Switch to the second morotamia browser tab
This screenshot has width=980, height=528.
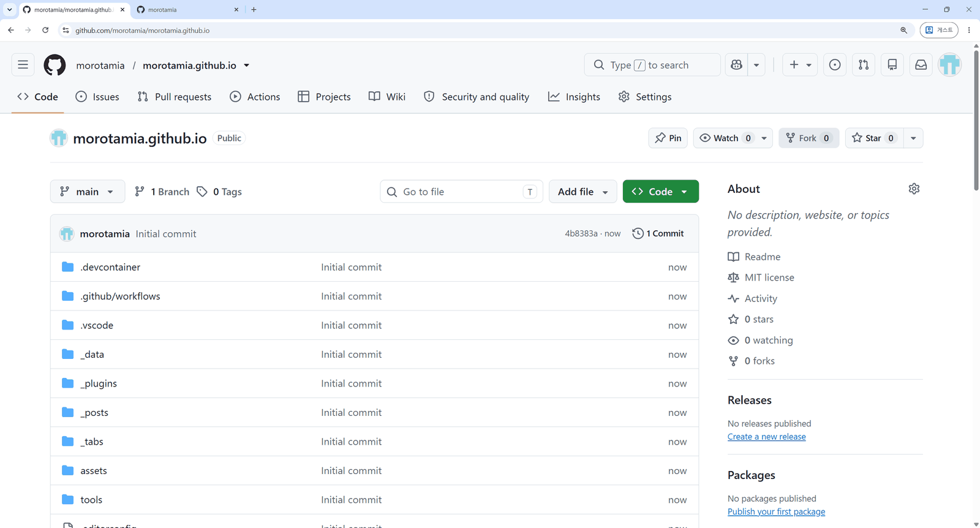pos(187,10)
